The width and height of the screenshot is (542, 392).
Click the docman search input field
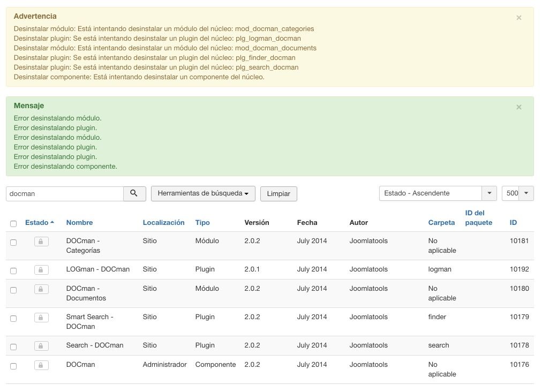coord(65,193)
